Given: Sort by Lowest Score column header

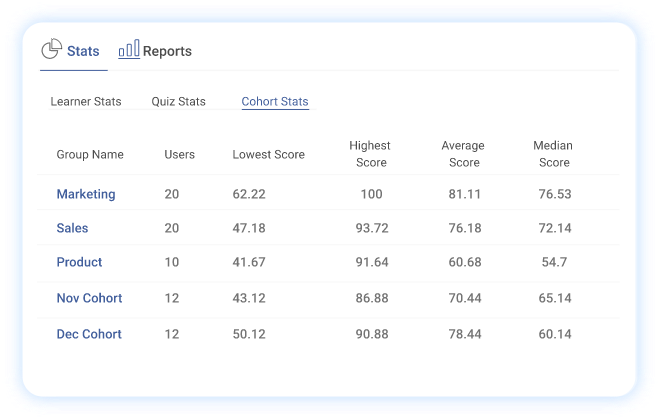Looking at the screenshot, I should [268, 155].
